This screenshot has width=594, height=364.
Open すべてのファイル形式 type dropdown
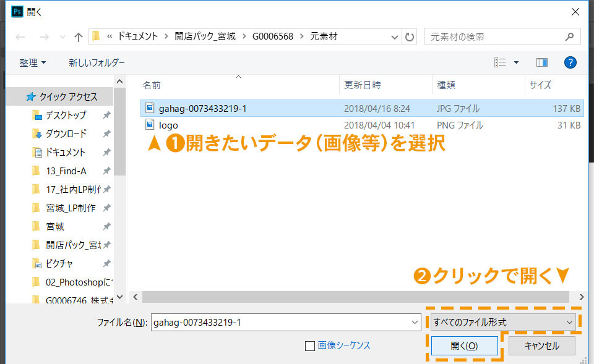tap(503, 323)
